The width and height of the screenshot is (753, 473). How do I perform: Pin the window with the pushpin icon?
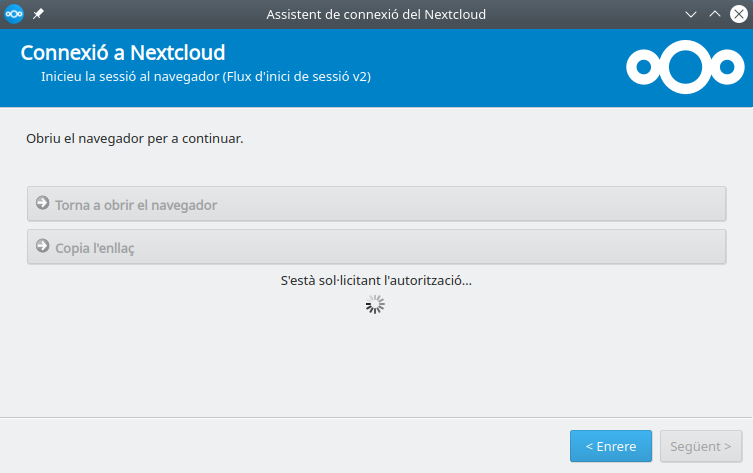click(38, 14)
